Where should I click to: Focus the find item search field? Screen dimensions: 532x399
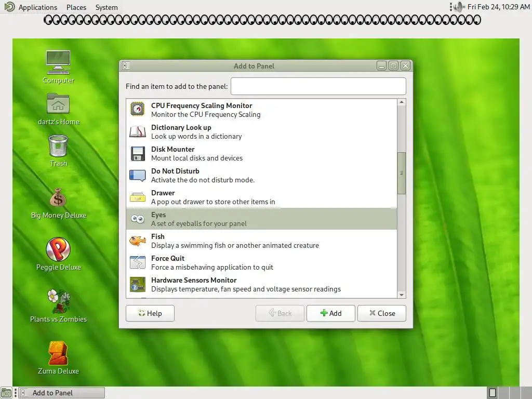pos(318,86)
